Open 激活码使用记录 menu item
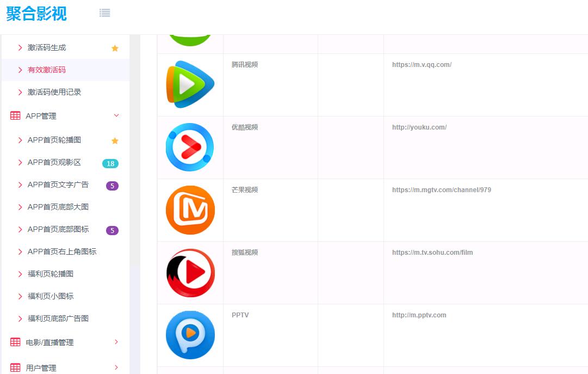Image resolution: width=588 pixels, height=374 pixels. click(54, 92)
